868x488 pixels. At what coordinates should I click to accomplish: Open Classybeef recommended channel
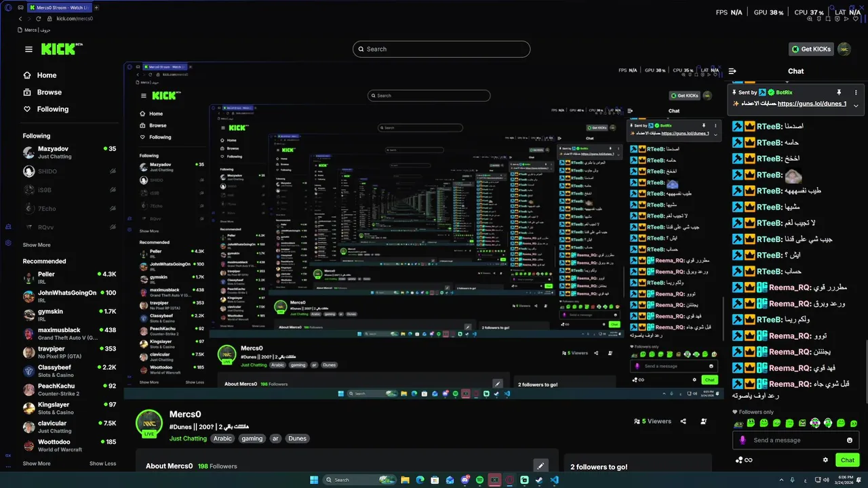[x=69, y=371]
